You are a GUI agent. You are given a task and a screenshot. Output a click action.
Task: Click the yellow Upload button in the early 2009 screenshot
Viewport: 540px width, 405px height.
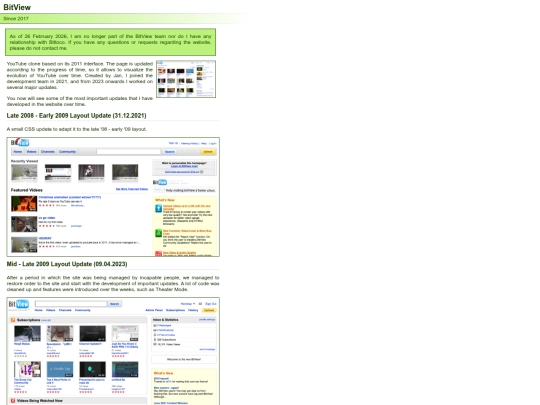click(208, 152)
